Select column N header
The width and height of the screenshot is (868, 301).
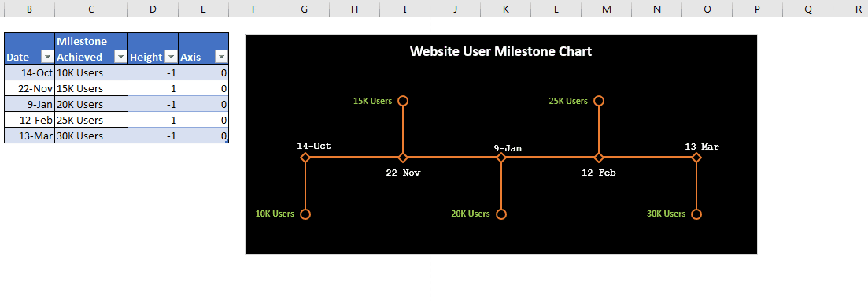[656, 9]
